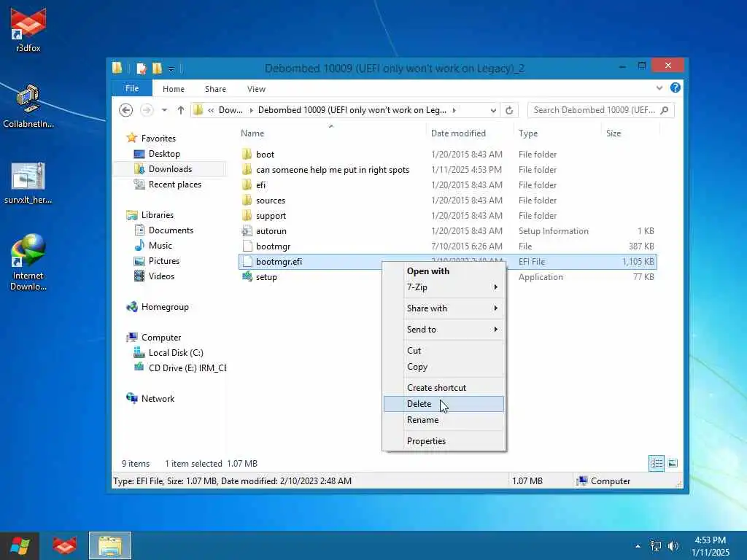The height and width of the screenshot is (560, 747).
Task: Open Explorer Help question mark
Action: tap(675, 87)
